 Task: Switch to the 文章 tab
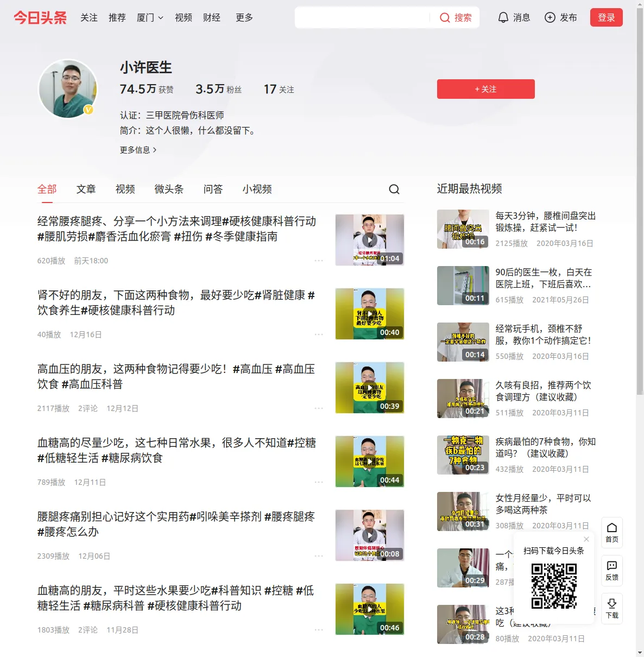tap(86, 189)
